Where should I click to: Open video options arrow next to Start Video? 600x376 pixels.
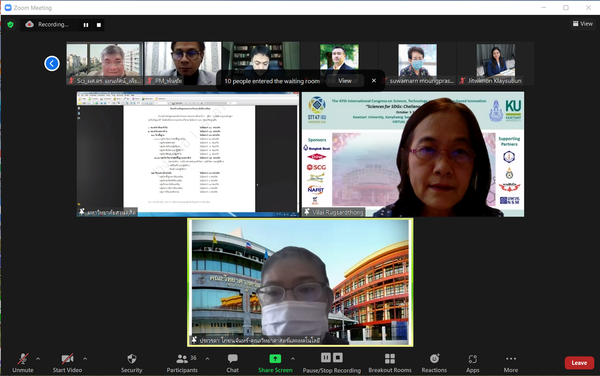[85, 359]
